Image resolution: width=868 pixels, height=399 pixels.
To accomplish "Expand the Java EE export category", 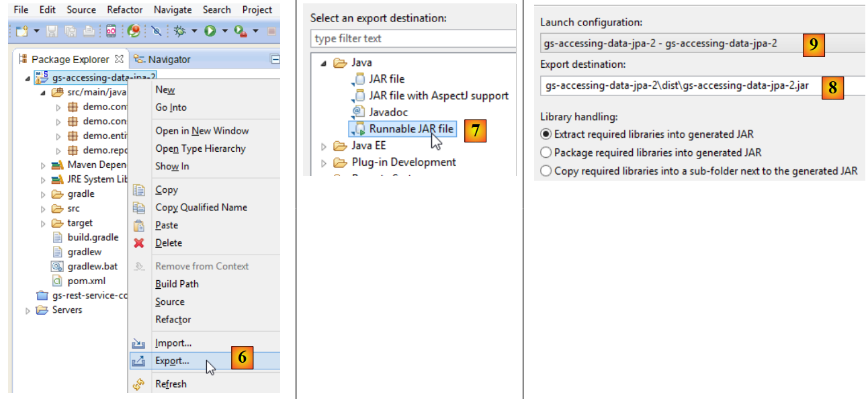I will pyautogui.click(x=324, y=146).
